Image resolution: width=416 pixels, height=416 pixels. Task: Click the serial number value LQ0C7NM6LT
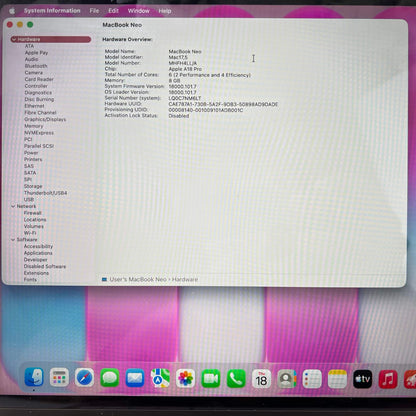tap(185, 98)
